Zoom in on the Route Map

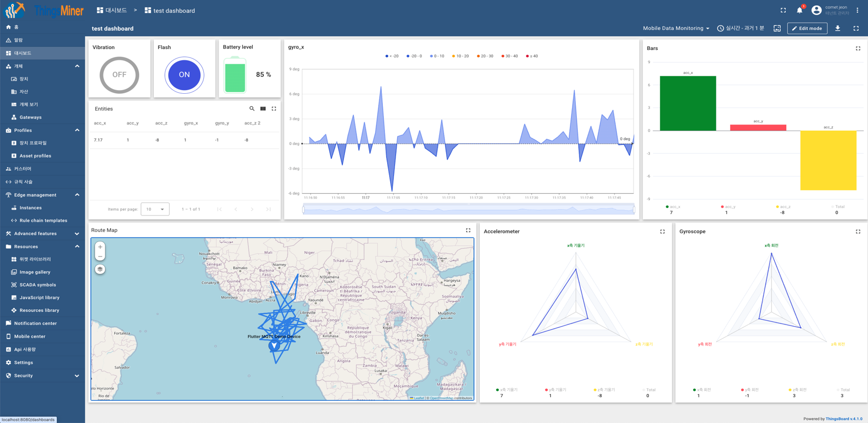pyautogui.click(x=100, y=247)
